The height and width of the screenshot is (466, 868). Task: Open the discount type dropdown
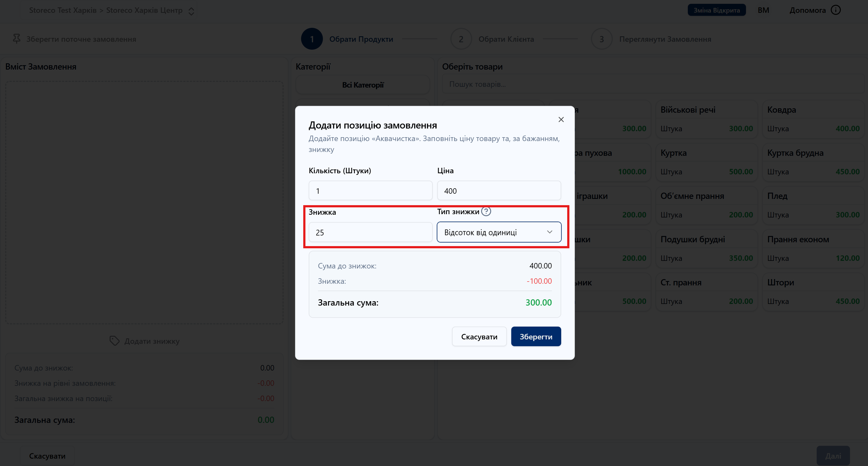tap(499, 232)
